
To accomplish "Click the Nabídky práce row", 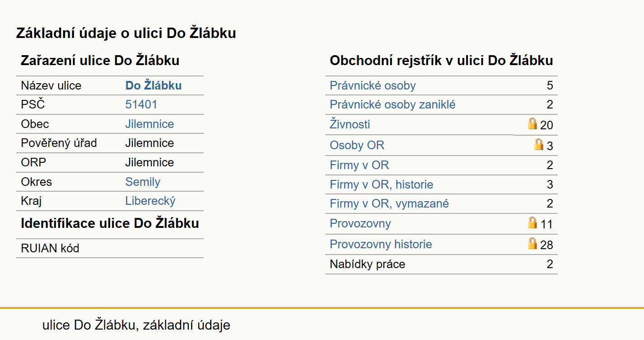I will pyautogui.click(x=441, y=264).
